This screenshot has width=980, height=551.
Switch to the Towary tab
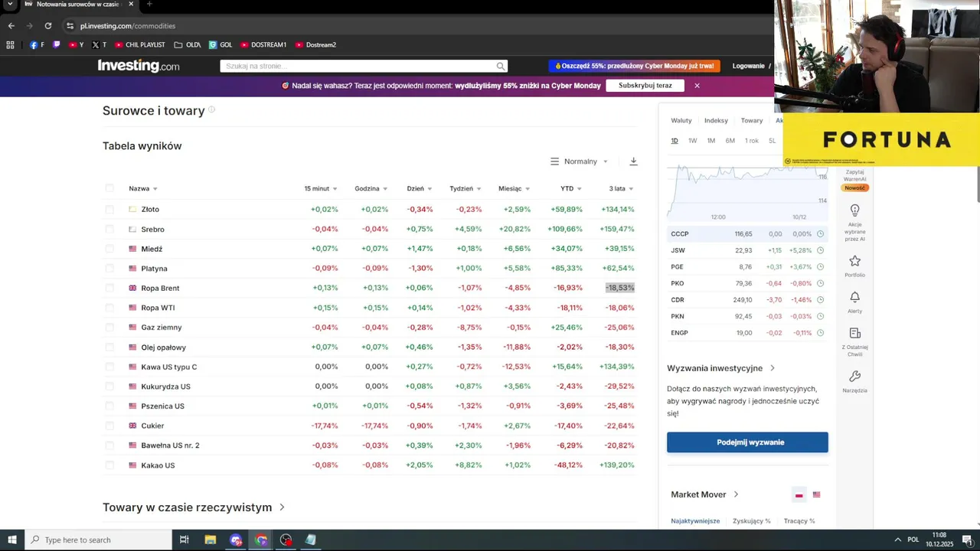[752, 120]
